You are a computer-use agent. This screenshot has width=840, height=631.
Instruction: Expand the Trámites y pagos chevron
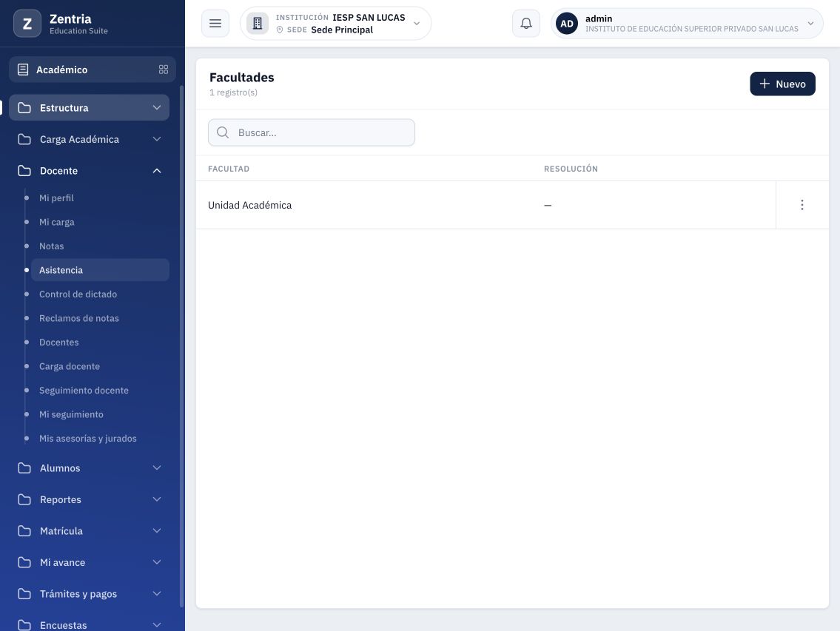tap(157, 594)
